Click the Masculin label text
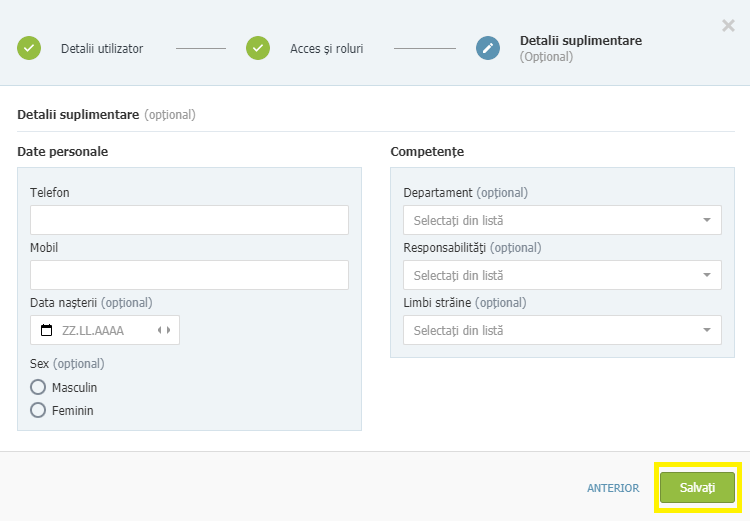The width and height of the screenshot is (750, 521). (x=74, y=388)
